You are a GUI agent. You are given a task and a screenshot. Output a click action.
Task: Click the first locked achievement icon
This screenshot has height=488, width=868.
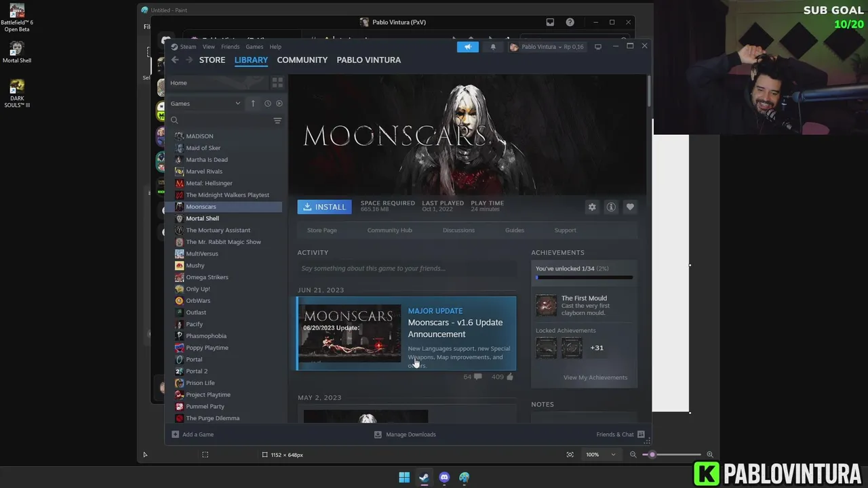click(546, 348)
